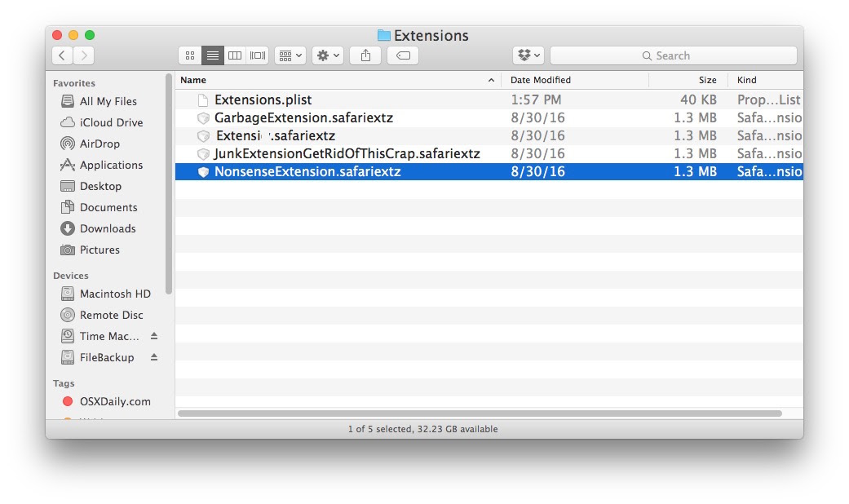
Task: Click the Edit Tags toolbar button
Action: pos(403,55)
